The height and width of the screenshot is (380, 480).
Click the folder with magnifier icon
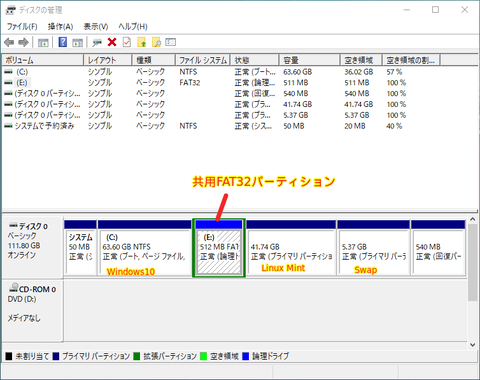click(x=156, y=42)
